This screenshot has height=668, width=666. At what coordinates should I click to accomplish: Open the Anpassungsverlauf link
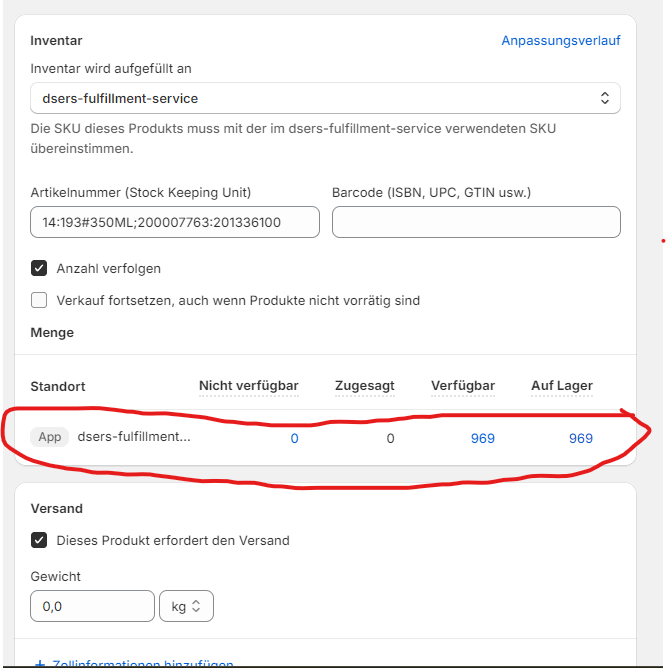pyautogui.click(x=561, y=41)
